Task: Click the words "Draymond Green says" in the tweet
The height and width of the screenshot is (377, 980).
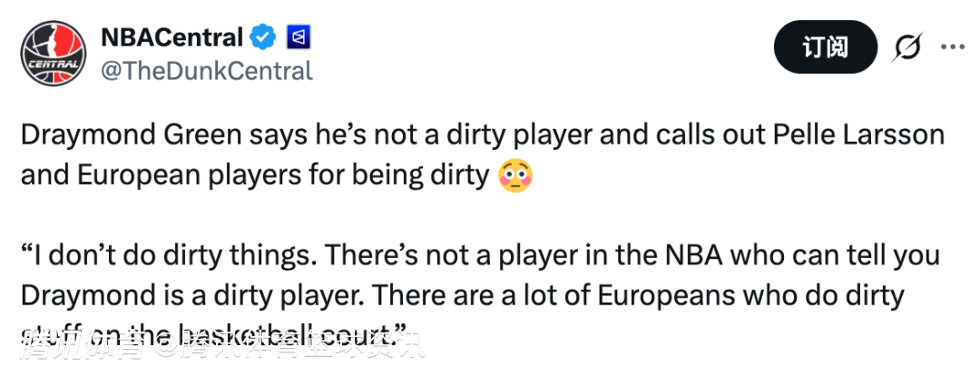Action: [x=143, y=135]
